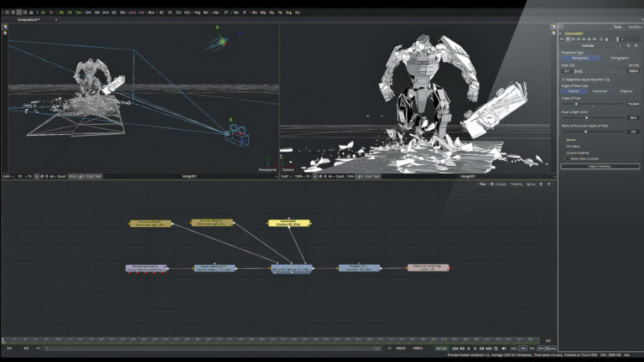The width and height of the screenshot is (644, 362).
Task: Select Orthographic projection type
Action: [620, 59]
